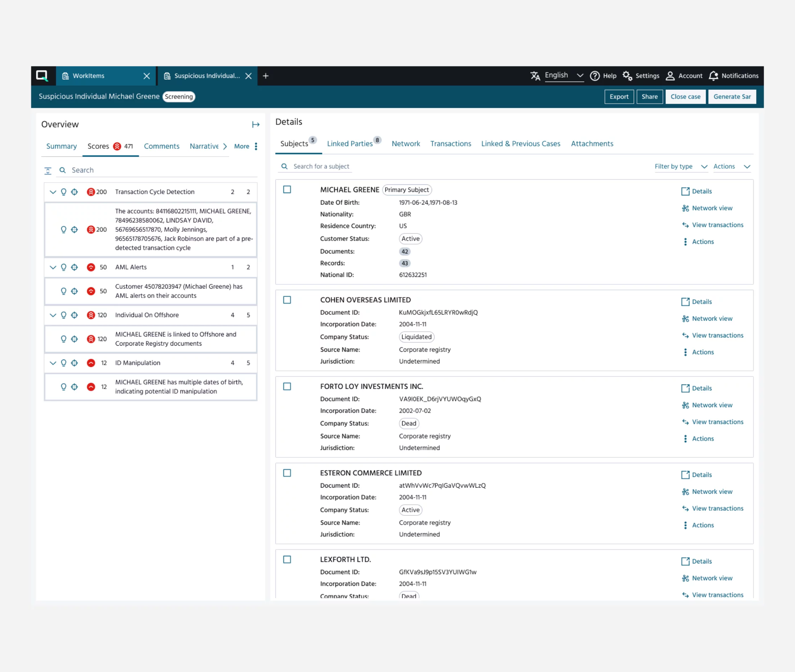Check the Lexforth Ltd. checkbox
The height and width of the screenshot is (672, 795).
tap(287, 559)
